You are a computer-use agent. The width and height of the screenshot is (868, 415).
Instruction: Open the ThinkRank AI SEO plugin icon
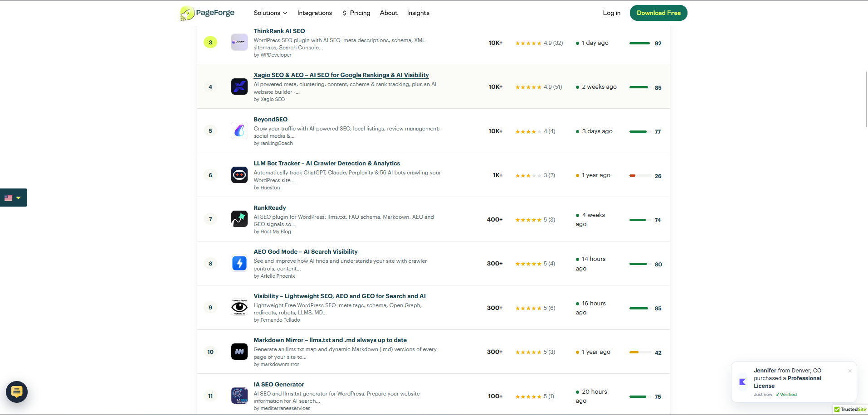click(x=239, y=42)
